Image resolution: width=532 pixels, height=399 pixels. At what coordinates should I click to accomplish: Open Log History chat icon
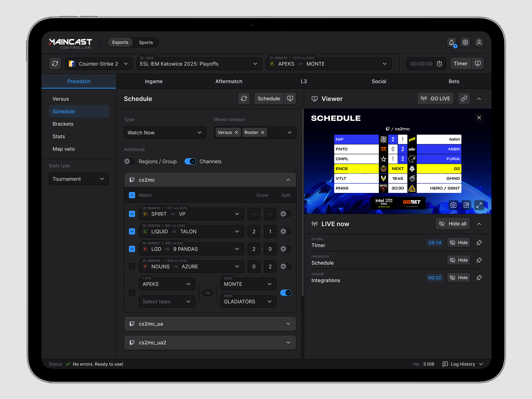pos(445,364)
